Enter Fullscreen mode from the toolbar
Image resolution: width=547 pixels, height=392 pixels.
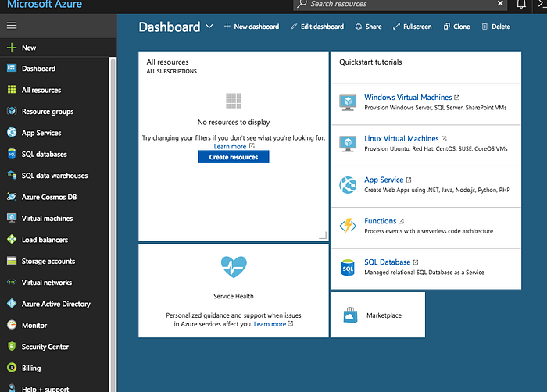[412, 27]
